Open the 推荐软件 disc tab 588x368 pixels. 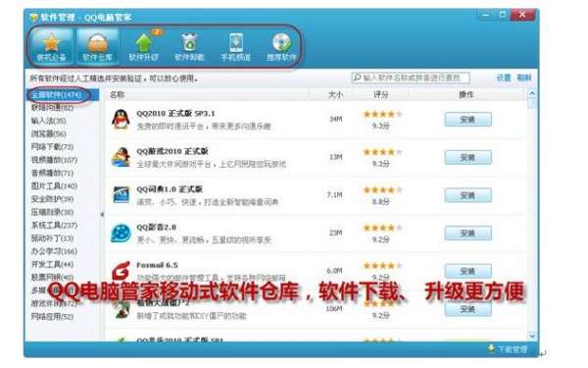(x=281, y=46)
